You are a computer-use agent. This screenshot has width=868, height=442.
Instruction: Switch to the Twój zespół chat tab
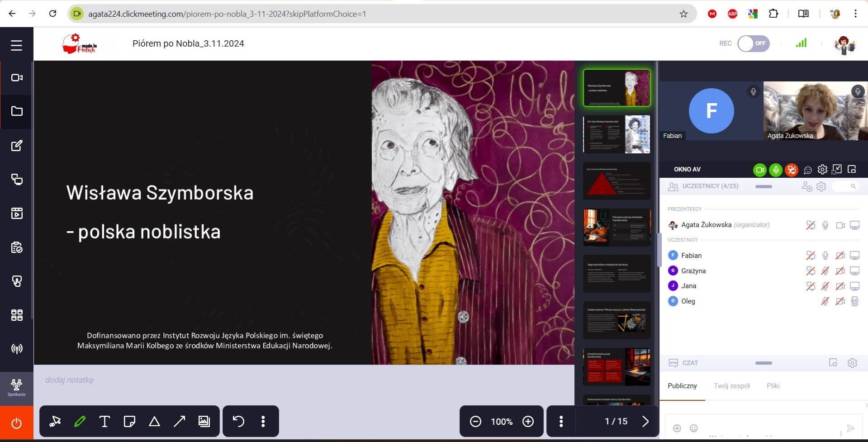[731, 386]
